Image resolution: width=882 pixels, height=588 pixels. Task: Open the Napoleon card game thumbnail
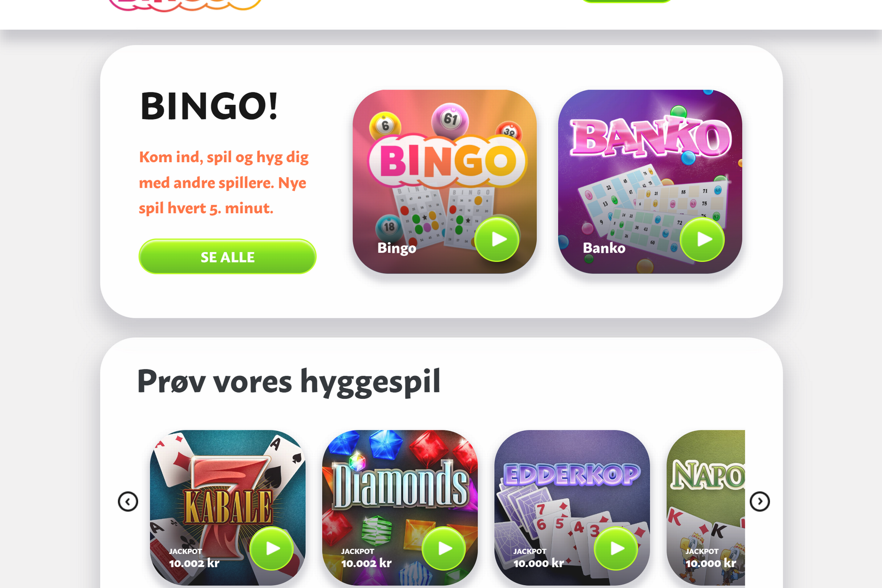pos(706,508)
